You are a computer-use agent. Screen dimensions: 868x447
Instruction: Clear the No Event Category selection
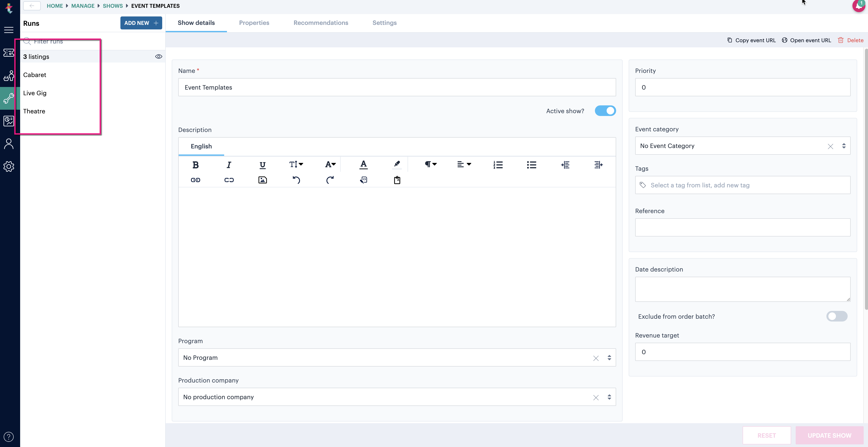830,146
